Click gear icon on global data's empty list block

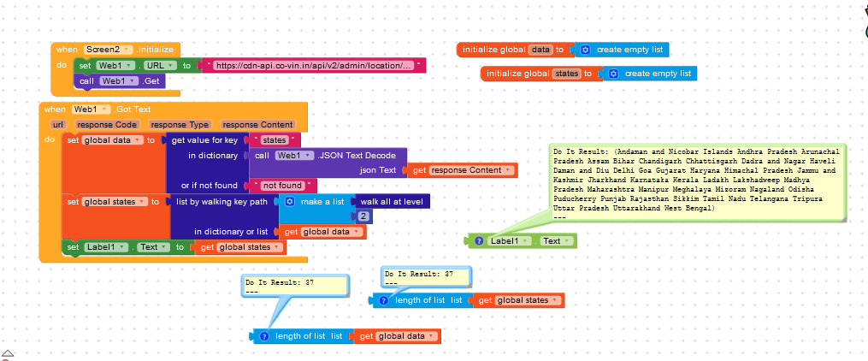point(585,50)
